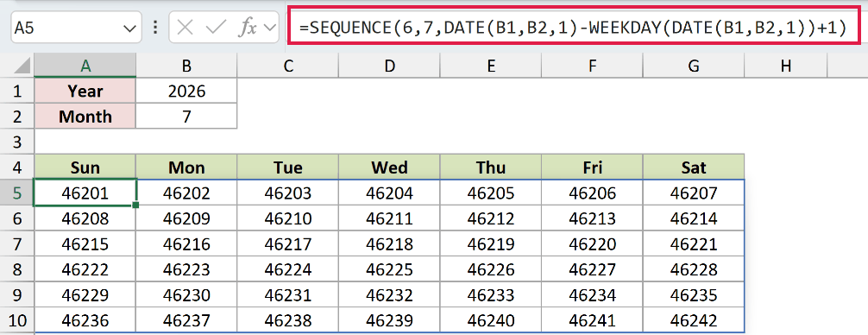Image resolution: width=868 pixels, height=335 pixels.
Task: Expand the function dropdown next to fx
Action: tap(269, 28)
